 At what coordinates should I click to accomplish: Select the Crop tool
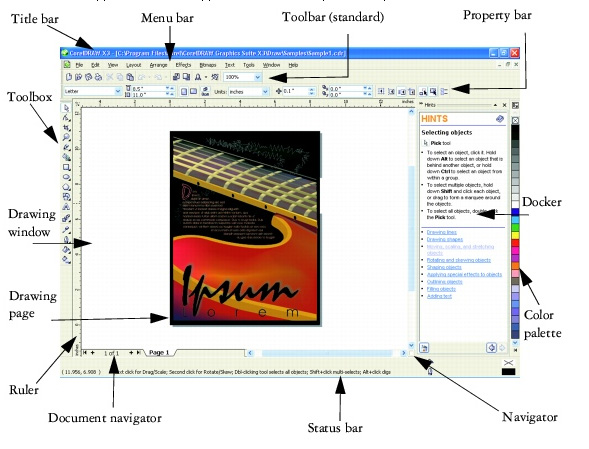(66, 128)
